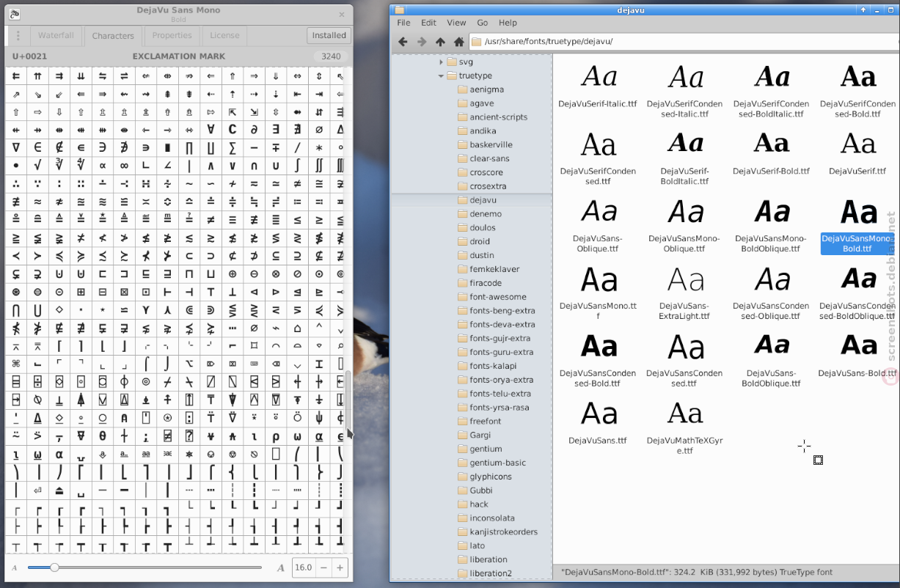
Task: Expand the svg folder in the tree
Action: [x=441, y=62]
